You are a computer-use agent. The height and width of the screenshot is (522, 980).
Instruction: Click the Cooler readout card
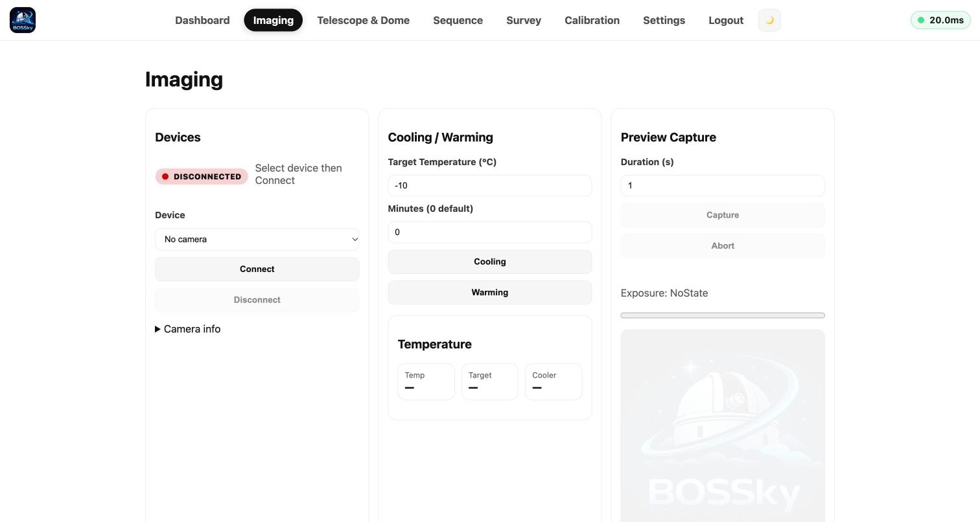(554, 382)
